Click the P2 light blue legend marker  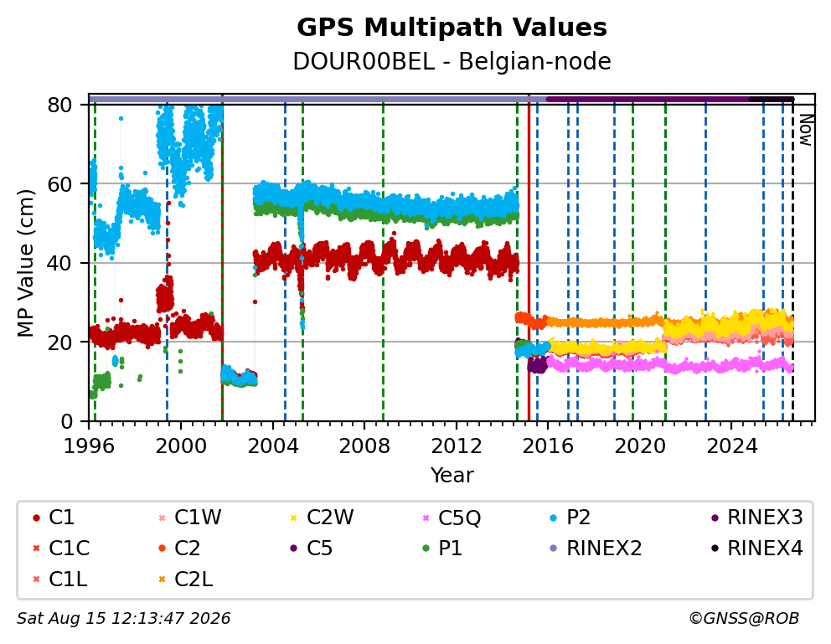[x=554, y=518]
